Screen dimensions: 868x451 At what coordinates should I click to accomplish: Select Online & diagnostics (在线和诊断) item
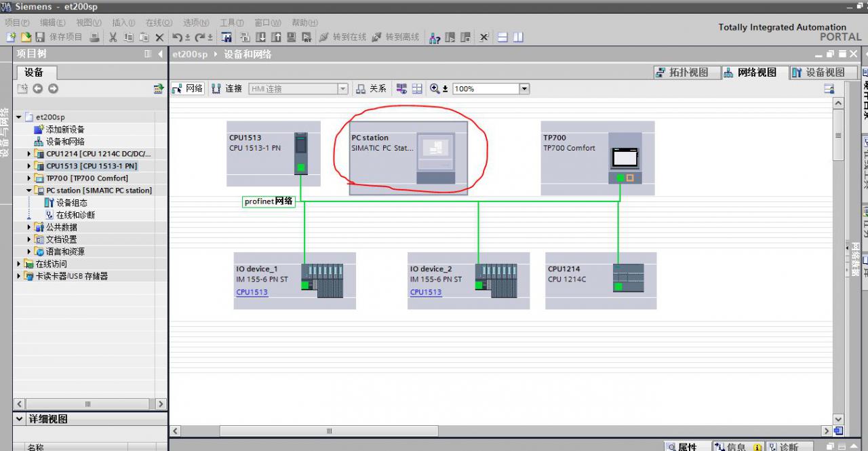tap(70, 215)
